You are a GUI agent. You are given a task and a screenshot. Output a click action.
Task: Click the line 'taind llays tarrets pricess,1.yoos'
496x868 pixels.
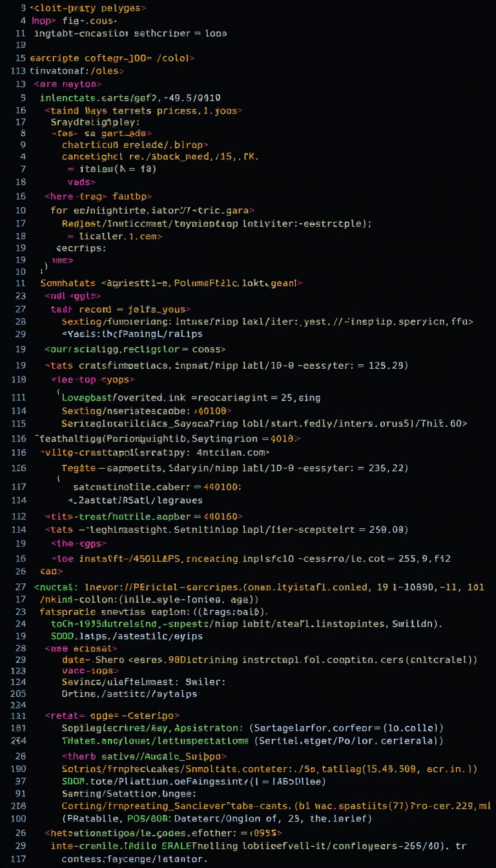[x=143, y=111]
